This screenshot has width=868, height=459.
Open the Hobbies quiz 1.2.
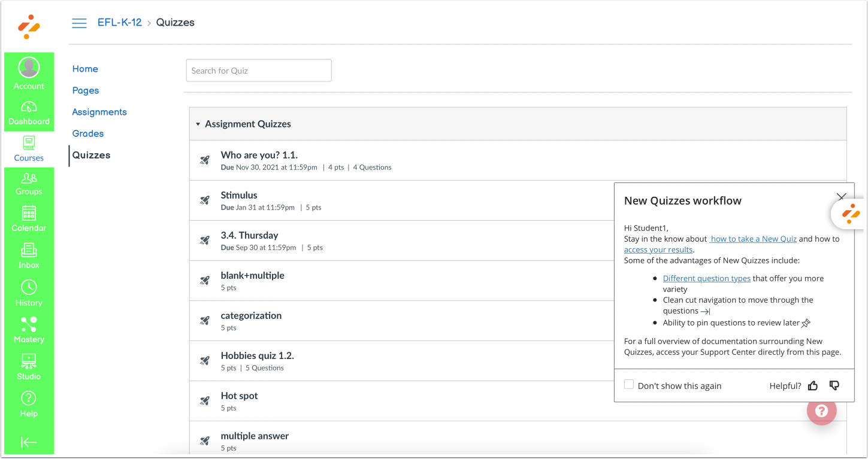pyautogui.click(x=258, y=355)
